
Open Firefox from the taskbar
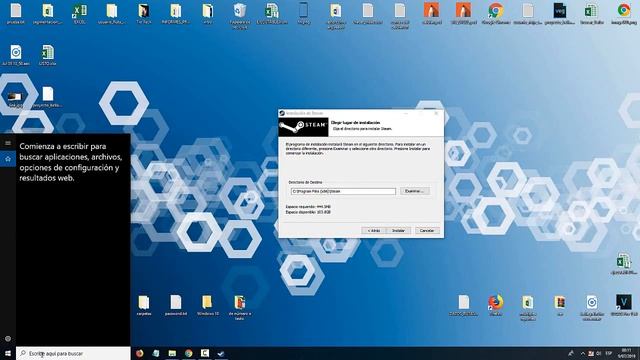(x=140, y=353)
